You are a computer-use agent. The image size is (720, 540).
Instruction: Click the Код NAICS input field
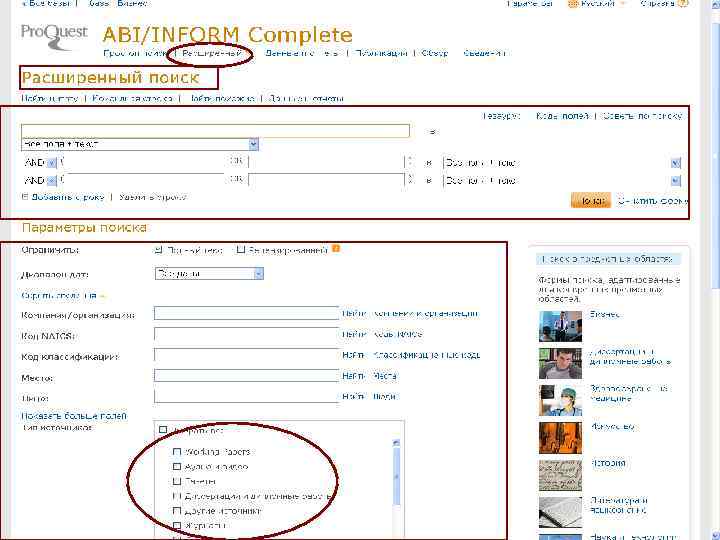pyautogui.click(x=247, y=334)
